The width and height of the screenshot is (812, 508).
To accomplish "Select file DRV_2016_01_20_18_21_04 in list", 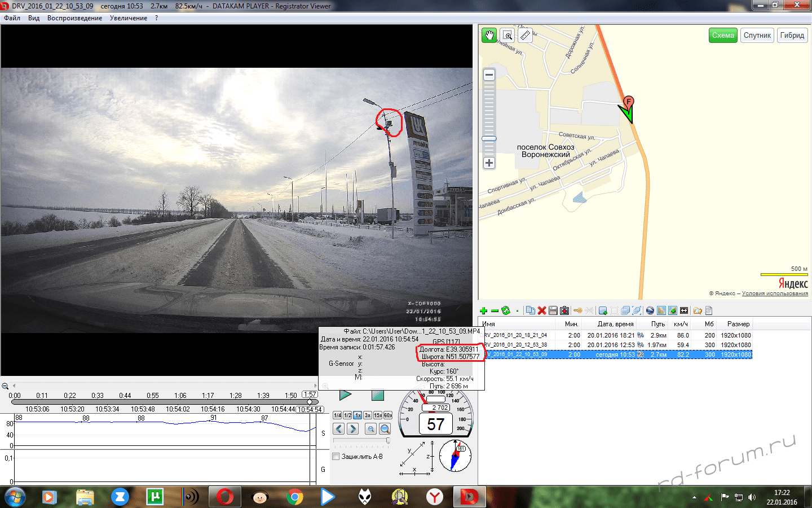I will click(515, 335).
